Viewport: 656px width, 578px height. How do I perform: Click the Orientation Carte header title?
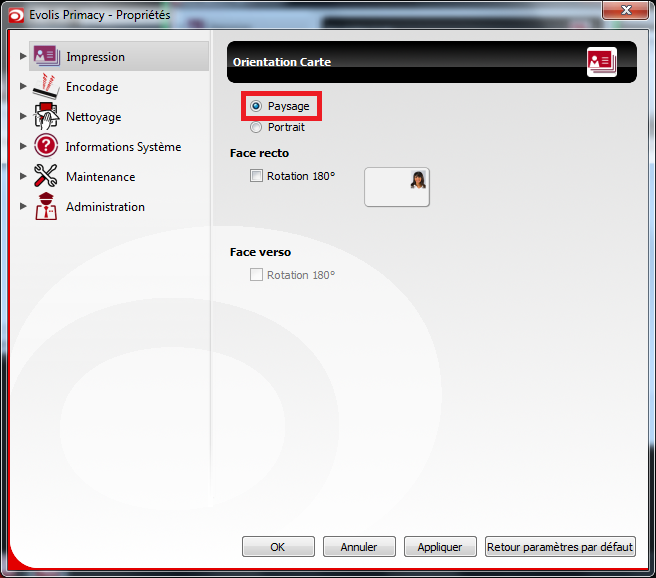click(282, 62)
